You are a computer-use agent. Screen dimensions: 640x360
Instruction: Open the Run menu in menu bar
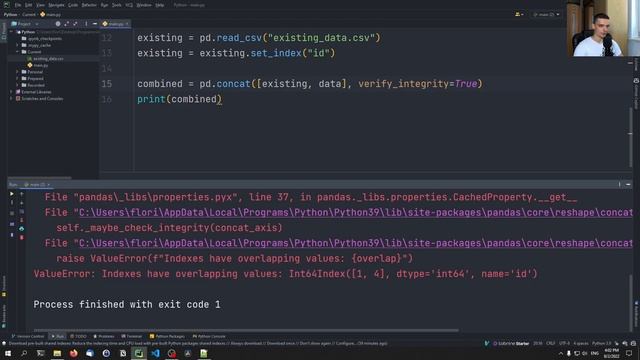[x=104, y=5]
